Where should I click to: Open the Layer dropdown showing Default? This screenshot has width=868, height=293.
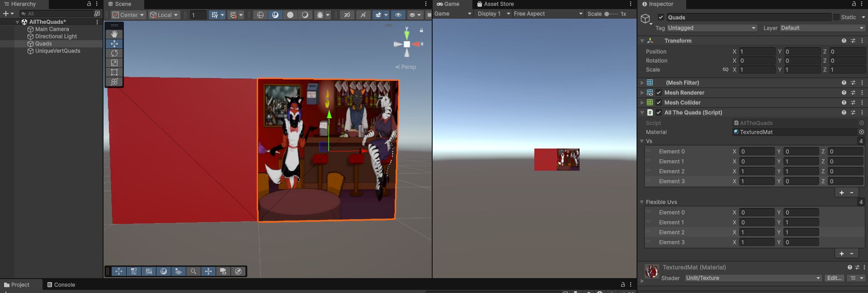(822, 28)
